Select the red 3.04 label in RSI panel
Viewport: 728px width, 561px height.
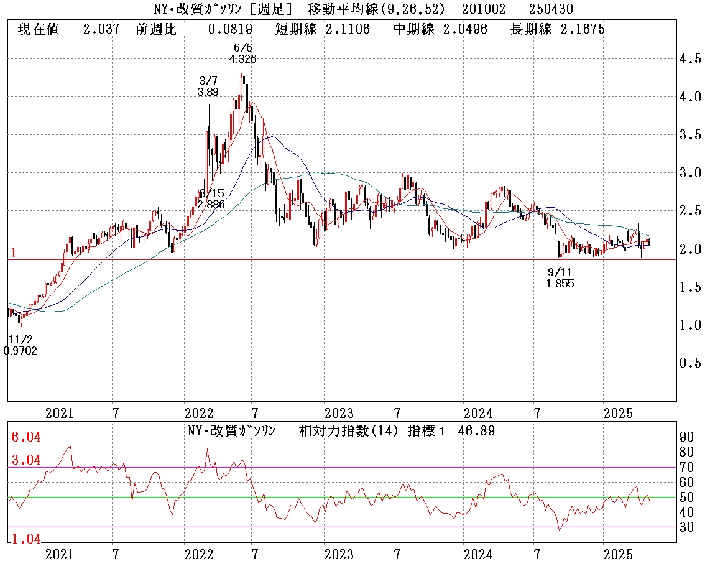click(26, 460)
